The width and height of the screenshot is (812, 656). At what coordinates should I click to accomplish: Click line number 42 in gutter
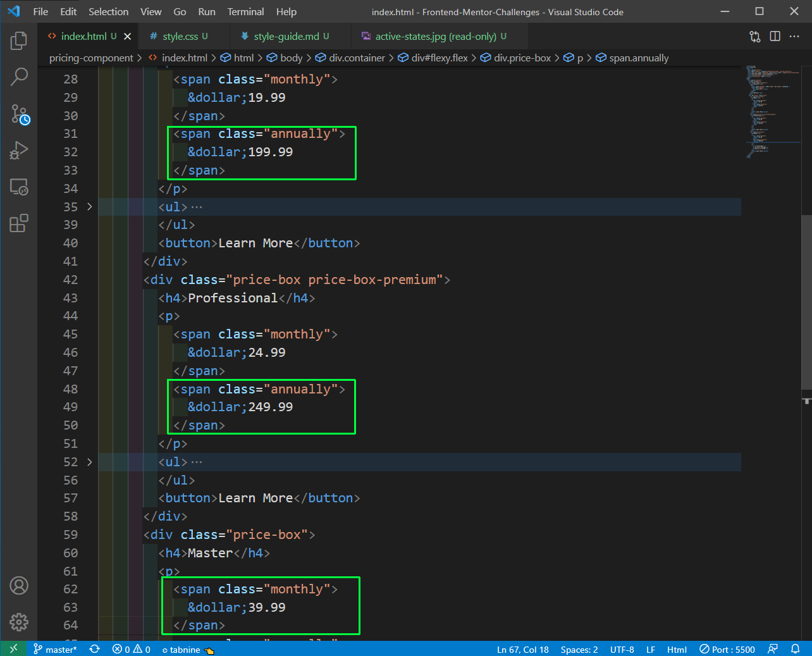[70, 280]
